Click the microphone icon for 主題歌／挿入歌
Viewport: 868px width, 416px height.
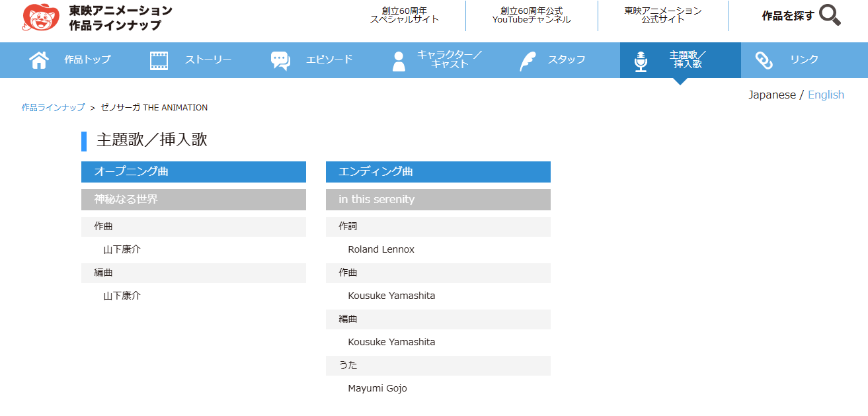[641, 61]
